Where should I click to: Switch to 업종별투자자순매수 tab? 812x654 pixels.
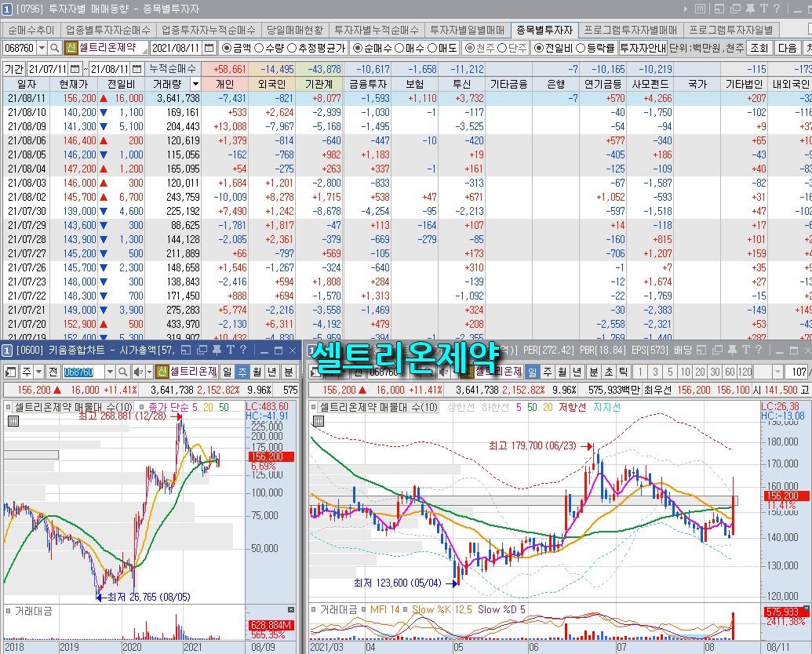point(108,30)
